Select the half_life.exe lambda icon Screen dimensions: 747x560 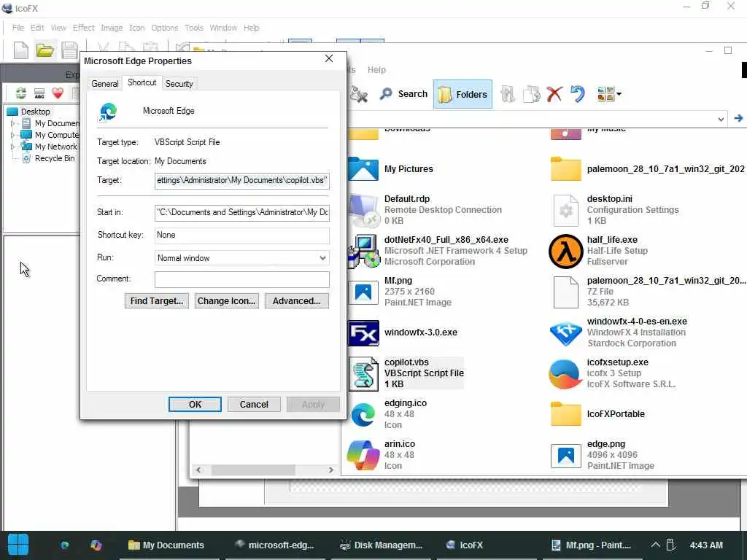[x=565, y=252]
